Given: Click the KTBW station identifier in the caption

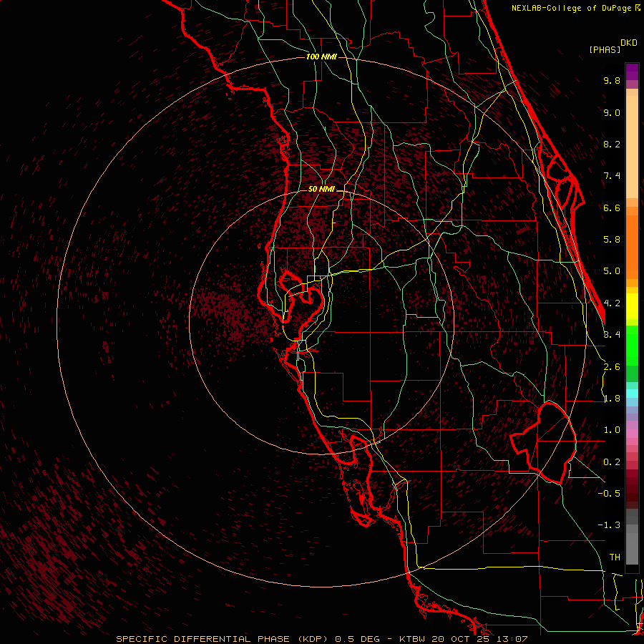Looking at the screenshot, I should point(413,639).
